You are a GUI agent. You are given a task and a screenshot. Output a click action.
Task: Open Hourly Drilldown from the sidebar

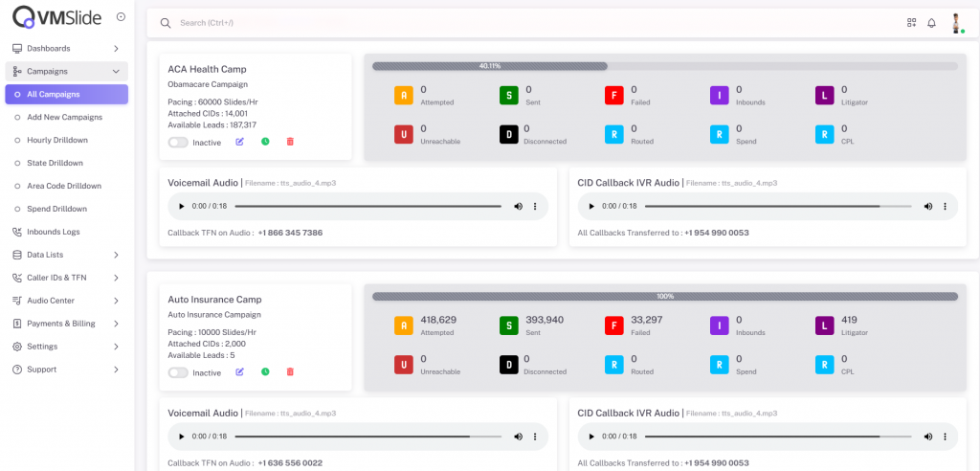coord(57,140)
